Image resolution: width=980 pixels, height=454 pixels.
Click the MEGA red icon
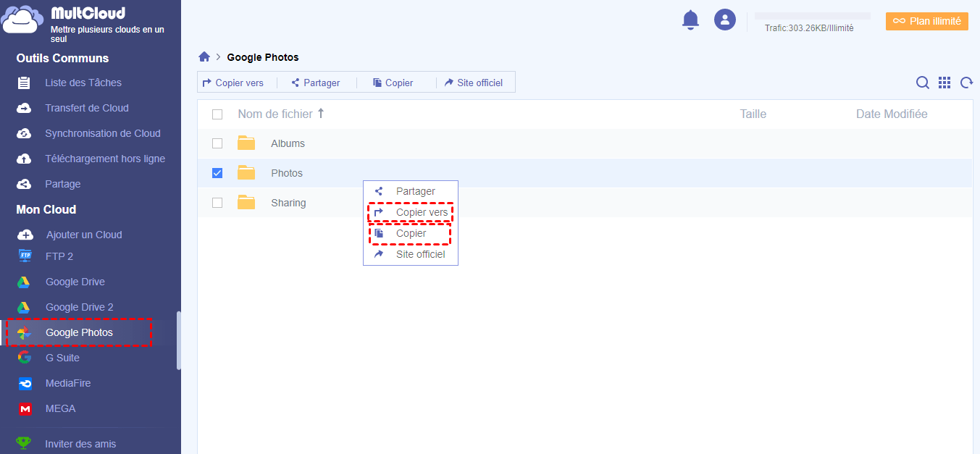click(25, 409)
